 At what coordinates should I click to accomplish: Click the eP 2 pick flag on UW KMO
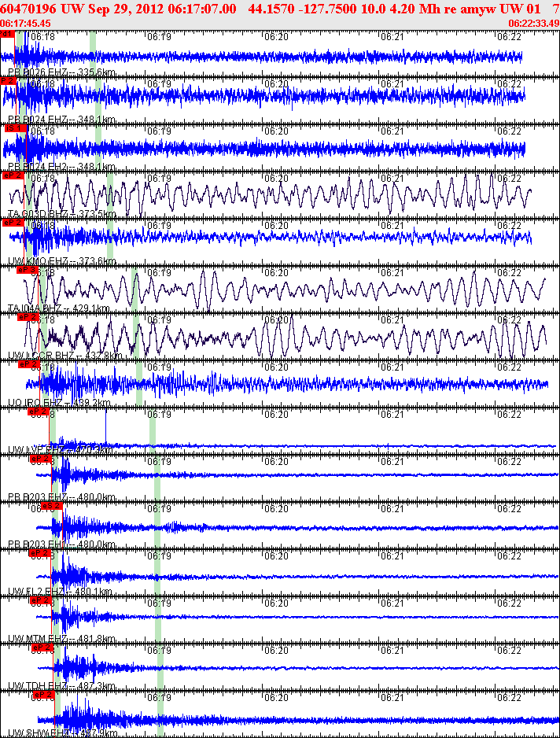click(13, 223)
